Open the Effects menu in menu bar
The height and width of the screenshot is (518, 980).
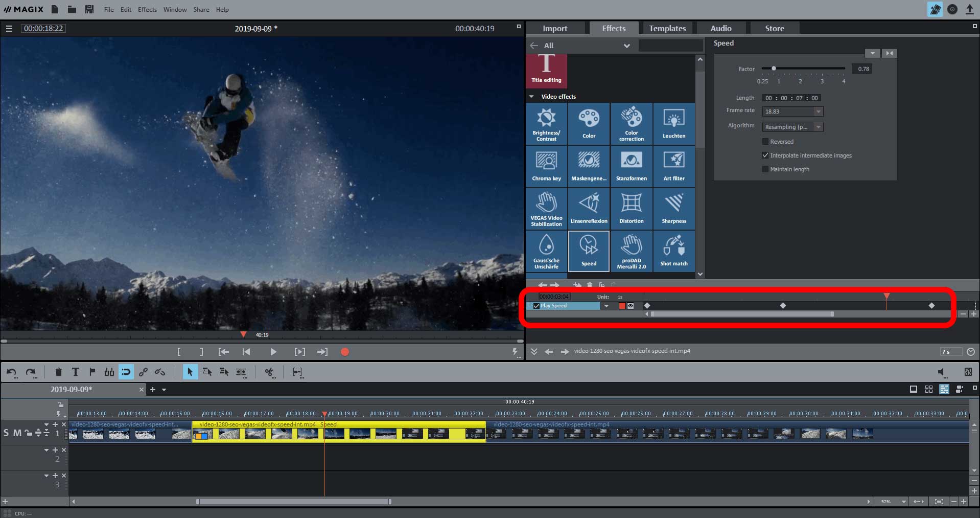click(x=147, y=10)
